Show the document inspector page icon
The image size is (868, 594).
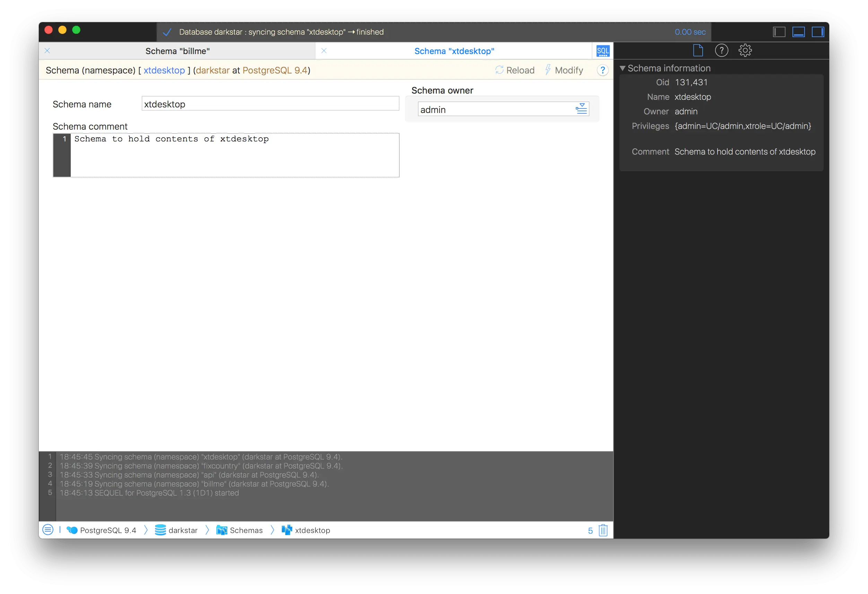coord(698,50)
